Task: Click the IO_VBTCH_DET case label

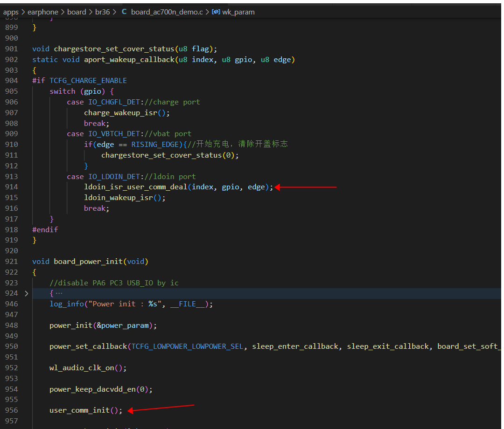Action: pos(114,134)
